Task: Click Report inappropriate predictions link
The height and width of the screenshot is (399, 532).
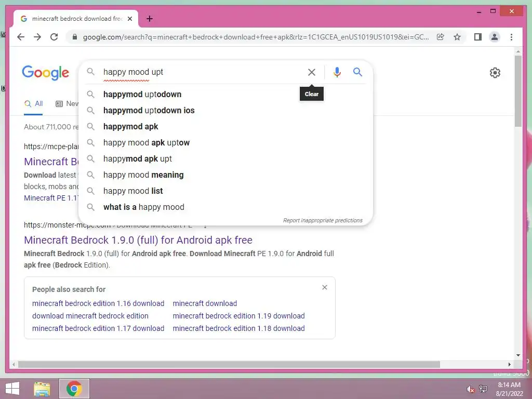Action: [x=323, y=220]
